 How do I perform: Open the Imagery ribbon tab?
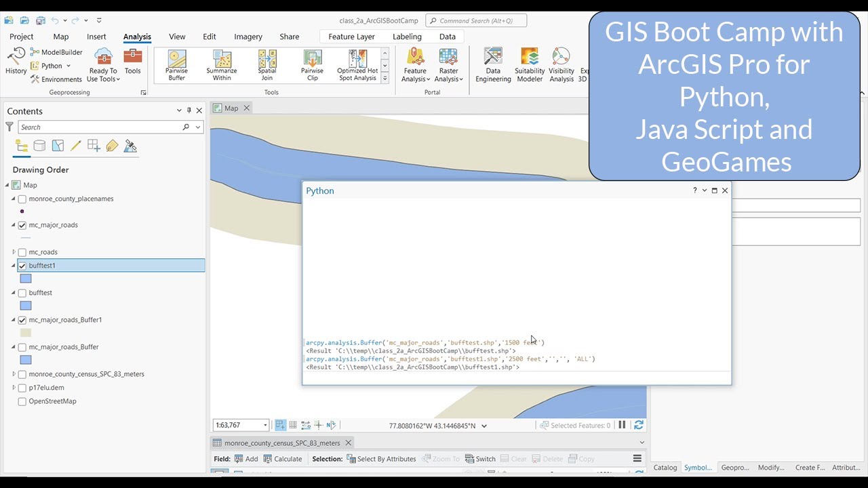[248, 37]
